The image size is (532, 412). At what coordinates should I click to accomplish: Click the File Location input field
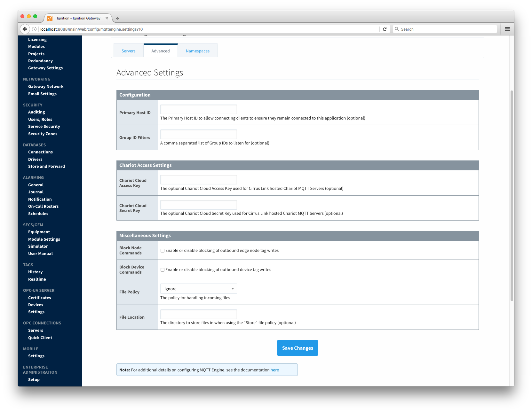point(198,314)
